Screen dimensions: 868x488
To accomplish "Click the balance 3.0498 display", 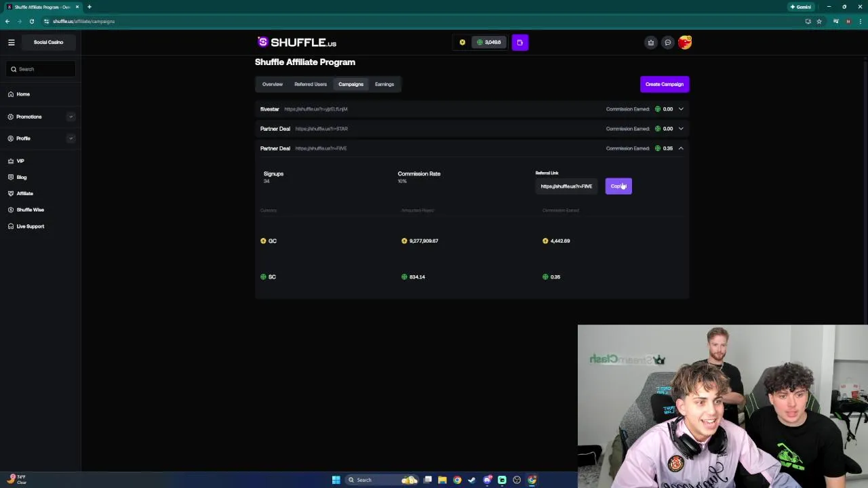I will (x=489, y=42).
